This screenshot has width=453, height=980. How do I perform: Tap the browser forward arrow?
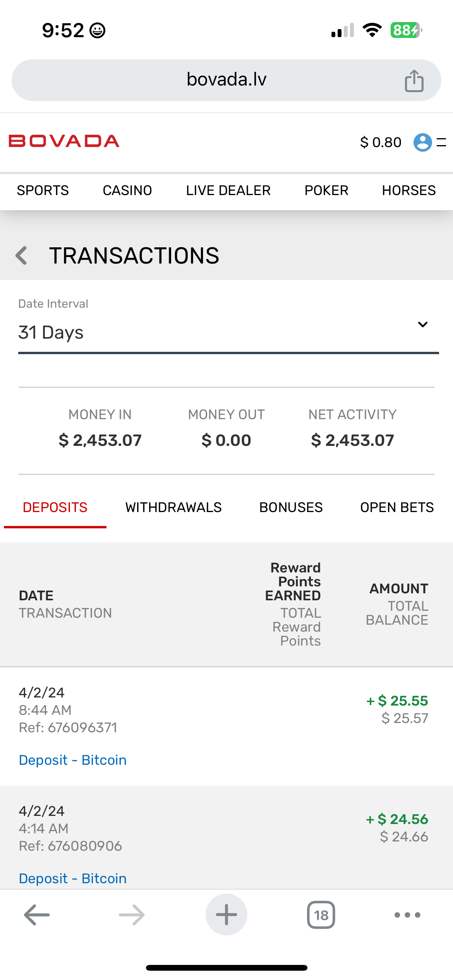(x=132, y=915)
